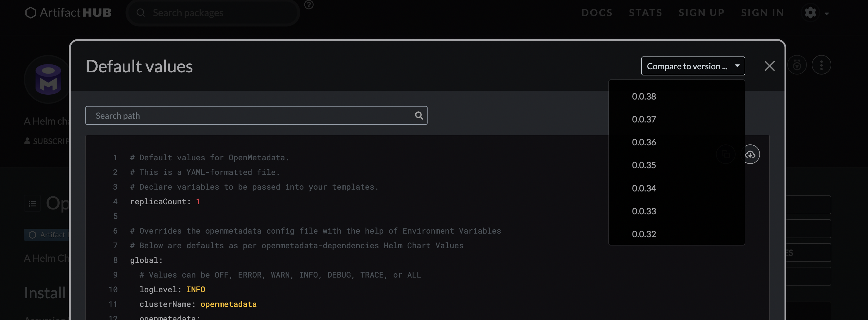Expand the Compare to version dropdown
Image resolution: width=868 pixels, height=320 pixels.
(x=693, y=66)
